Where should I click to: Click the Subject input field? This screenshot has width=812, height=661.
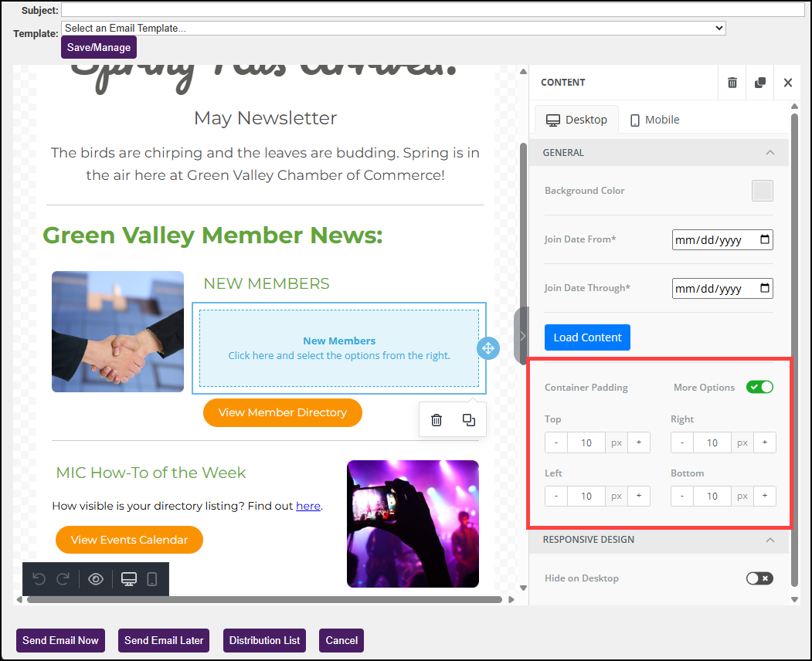coord(433,10)
